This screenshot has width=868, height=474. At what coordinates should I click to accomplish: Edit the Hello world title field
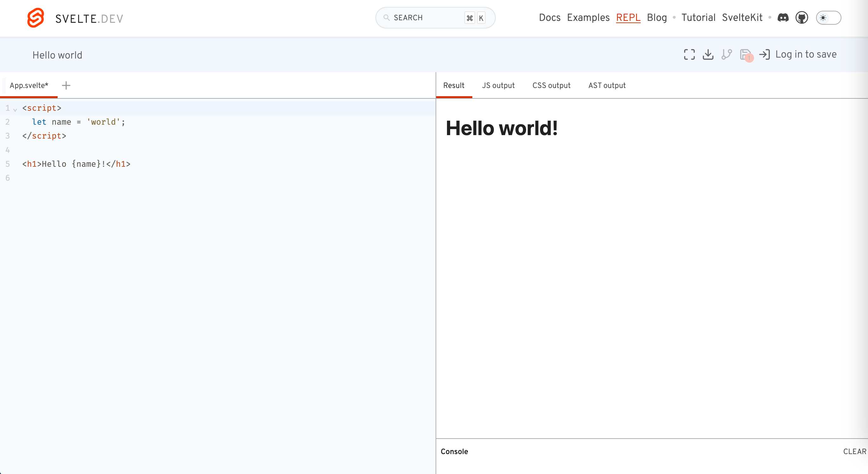point(57,55)
